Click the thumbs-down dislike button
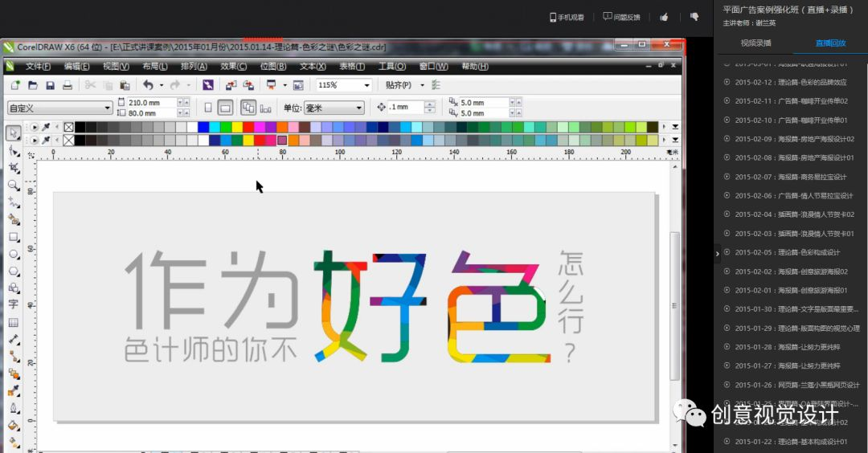 click(x=694, y=17)
